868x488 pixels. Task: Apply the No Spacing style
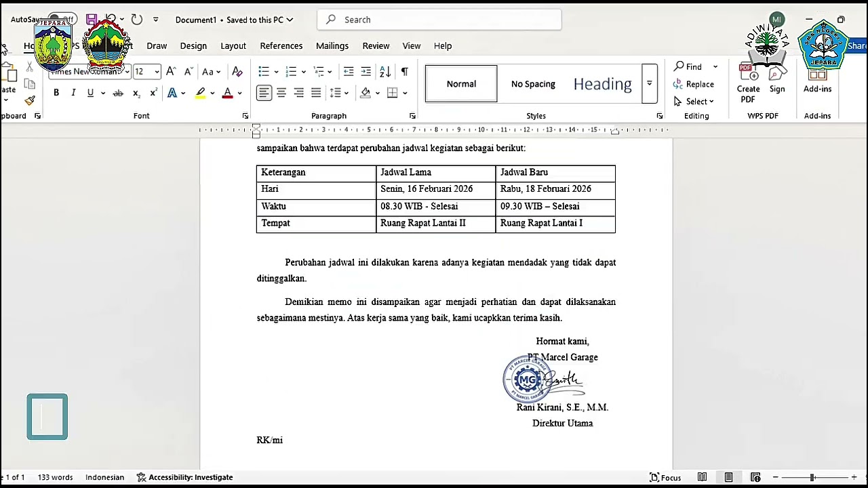point(533,84)
